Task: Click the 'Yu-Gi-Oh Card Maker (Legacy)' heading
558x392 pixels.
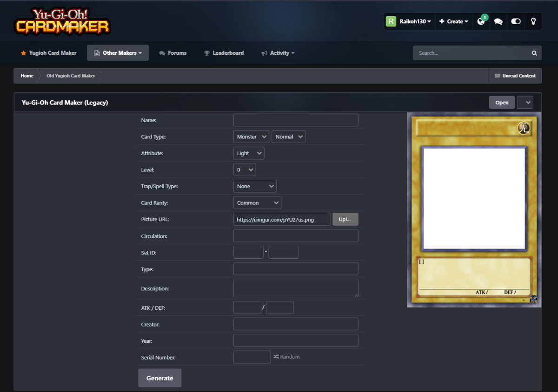Action: coord(65,103)
